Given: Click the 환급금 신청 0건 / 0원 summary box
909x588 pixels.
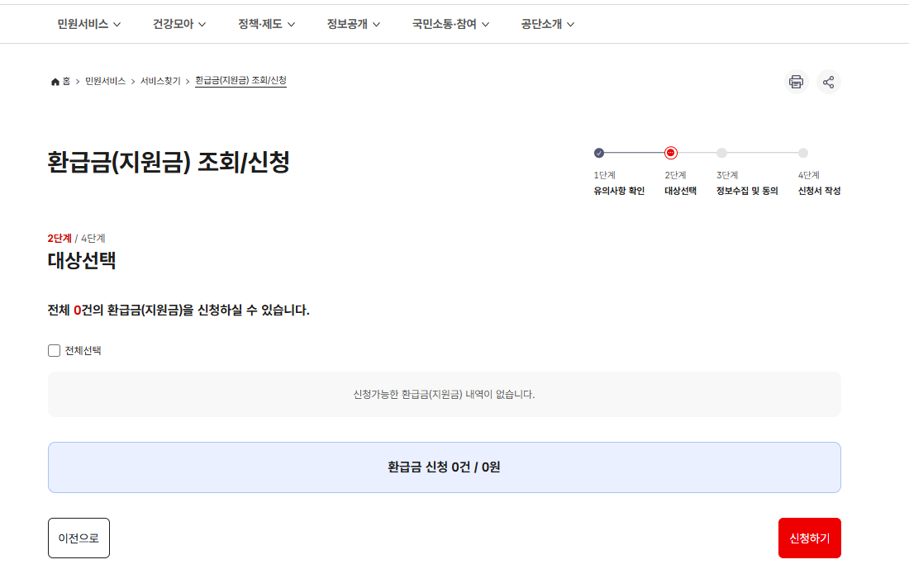Looking at the screenshot, I should tap(444, 467).
